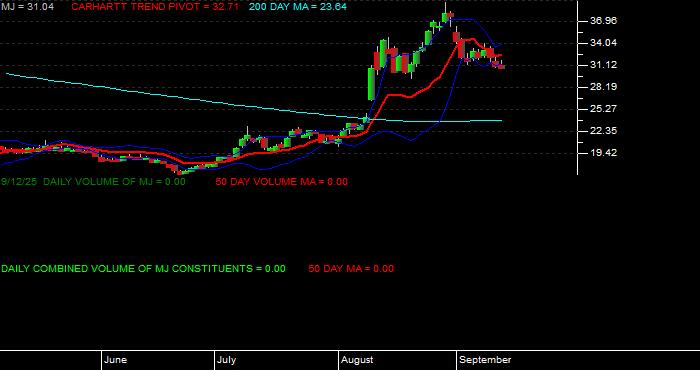
Task: Select the September marker on the time axis
Action: pos(485,360)
